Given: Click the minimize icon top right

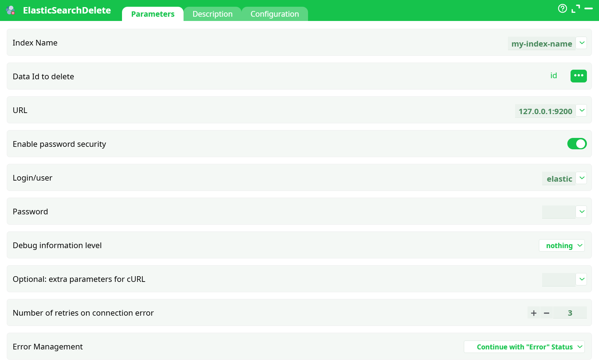Looking at the screenshot, I should pyautogui.click(x=589, y=9).
